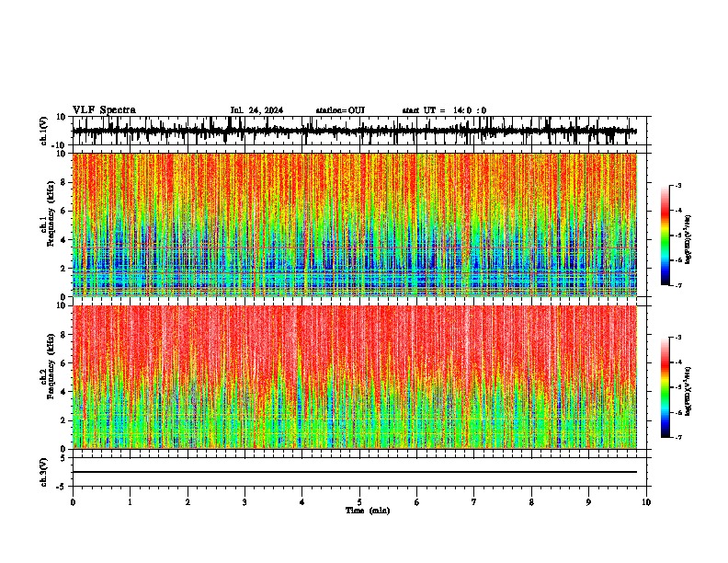Click the time axis tick '9'
This screenshot has height=563, width=728.
588,502
